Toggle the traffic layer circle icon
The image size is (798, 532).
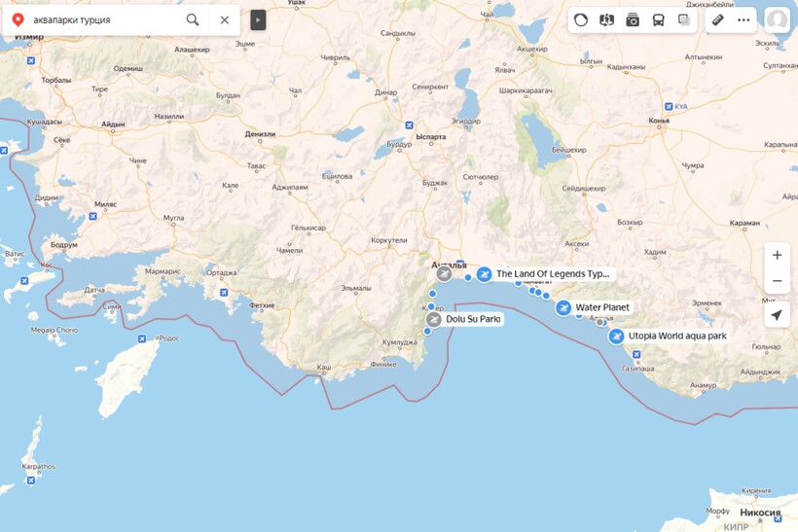[x=581, y=19]
